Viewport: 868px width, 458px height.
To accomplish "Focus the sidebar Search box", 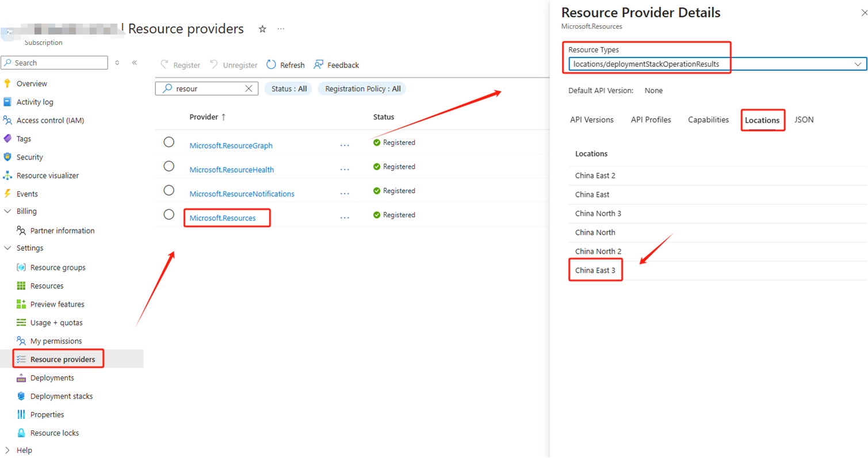I will 55,63.
